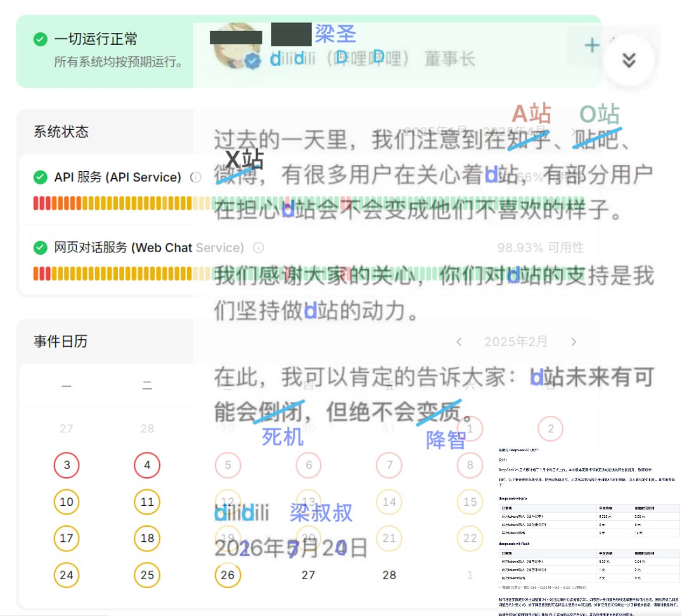Select calendar day 10
This screenshot has height=616, width=682.
coord(67,501)
